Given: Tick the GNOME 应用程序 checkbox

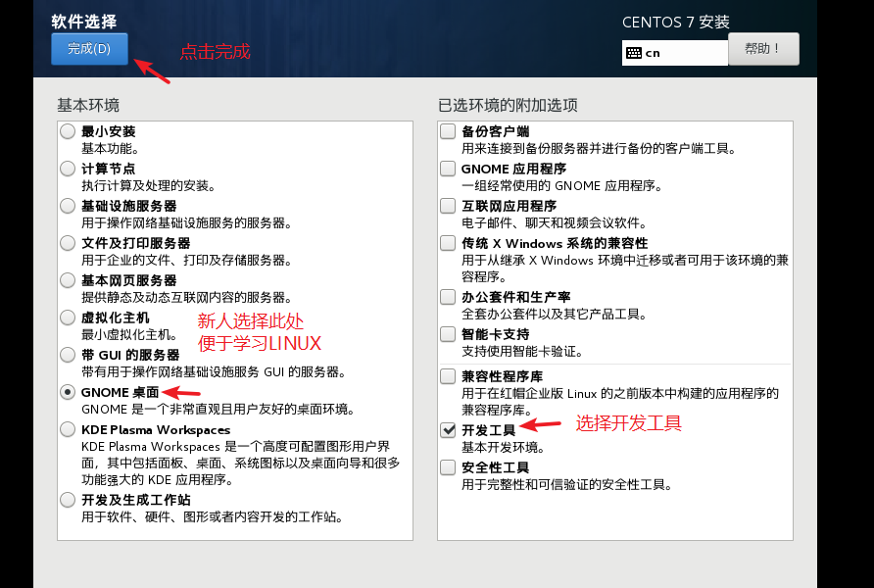Looking at the screenshot, I should pos(448,169).
